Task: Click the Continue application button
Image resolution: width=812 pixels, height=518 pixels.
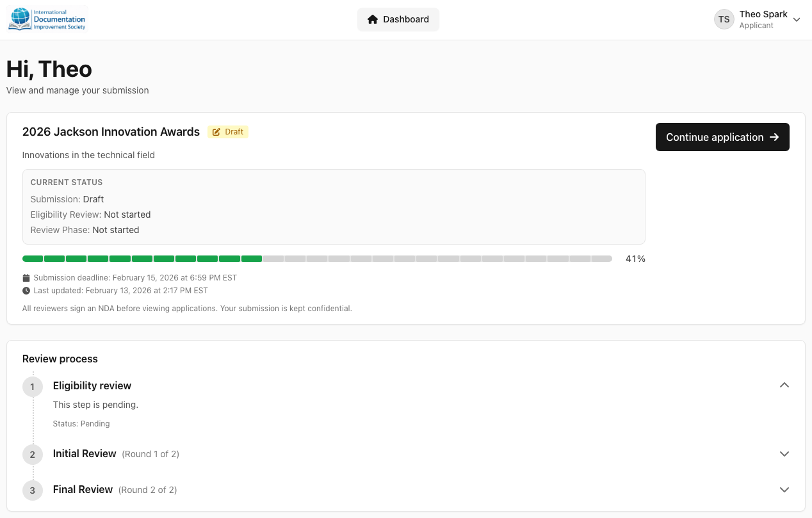Action: 722,136
